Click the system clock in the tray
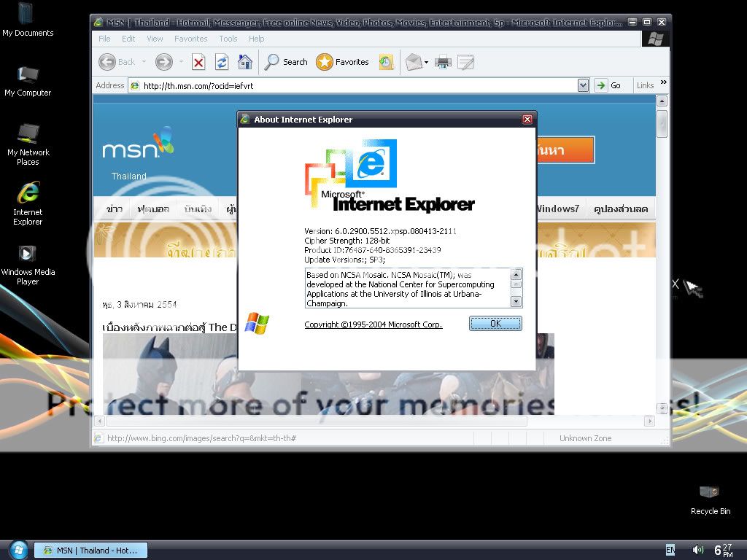Screen dimensions: 747x560 pos(723,550)
